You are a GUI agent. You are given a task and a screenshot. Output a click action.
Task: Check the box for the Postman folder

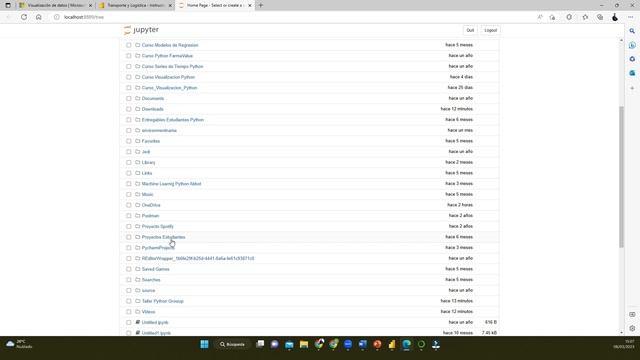coord(129,216)
